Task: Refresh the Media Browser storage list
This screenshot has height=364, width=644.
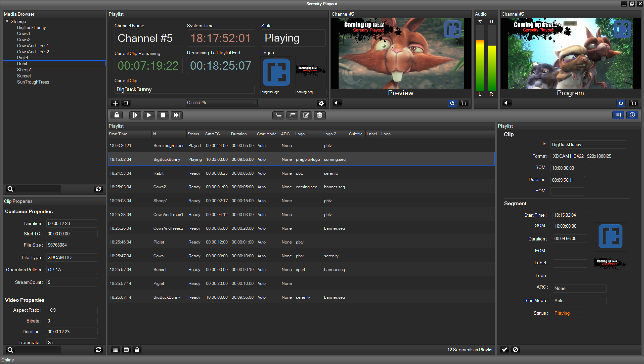Action: coord(99,189)
